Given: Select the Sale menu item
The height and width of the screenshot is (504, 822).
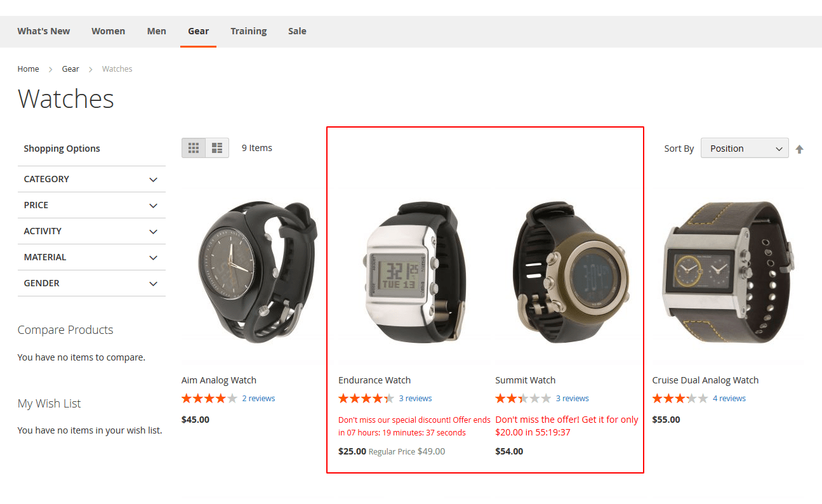Looking at the screenshot, I should point(297,30).
